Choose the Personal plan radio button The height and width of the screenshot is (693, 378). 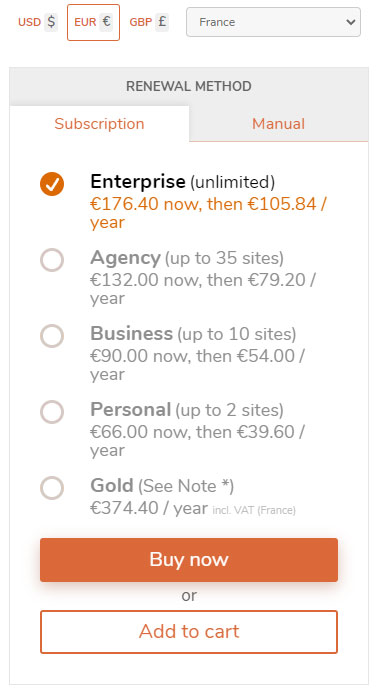(52, 412)
